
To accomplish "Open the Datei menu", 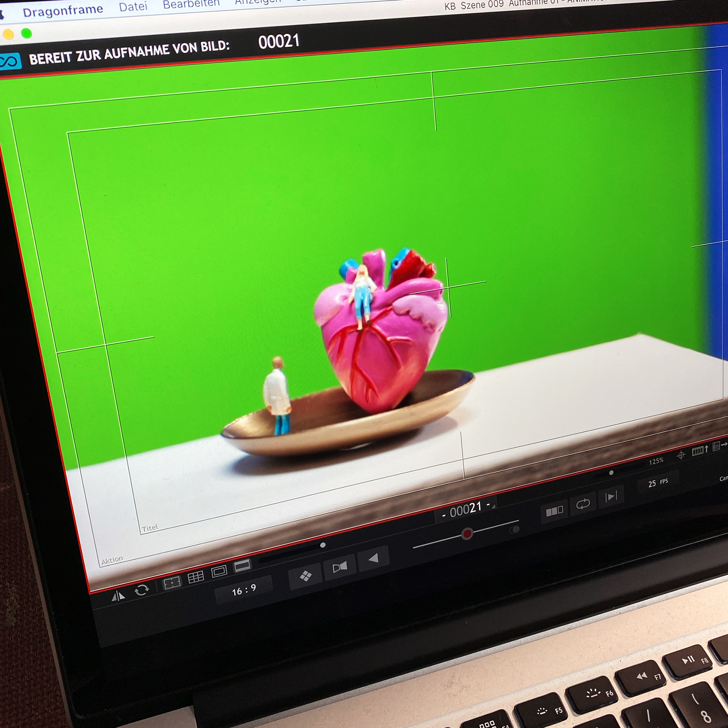I will pos(133,7).
